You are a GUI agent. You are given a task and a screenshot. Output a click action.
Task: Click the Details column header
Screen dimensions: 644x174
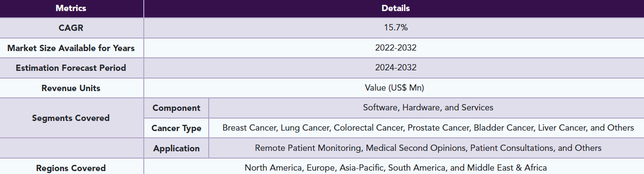click(395, 8)
